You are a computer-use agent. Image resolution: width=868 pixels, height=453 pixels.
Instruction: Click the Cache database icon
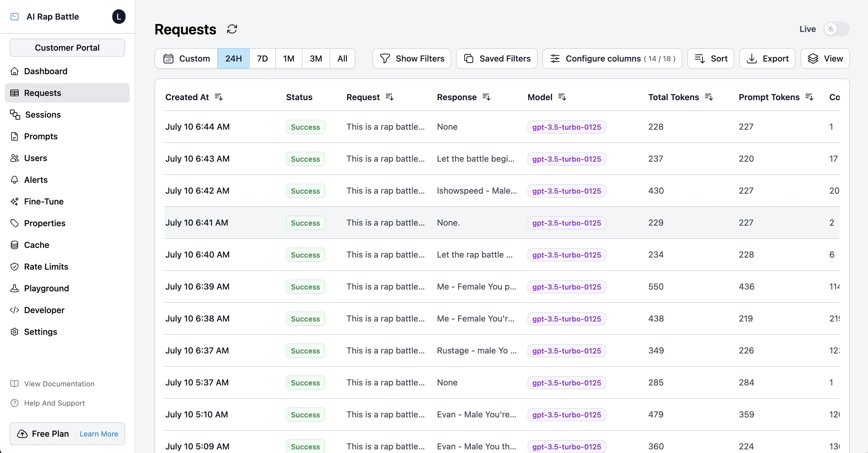pos(14,245)
